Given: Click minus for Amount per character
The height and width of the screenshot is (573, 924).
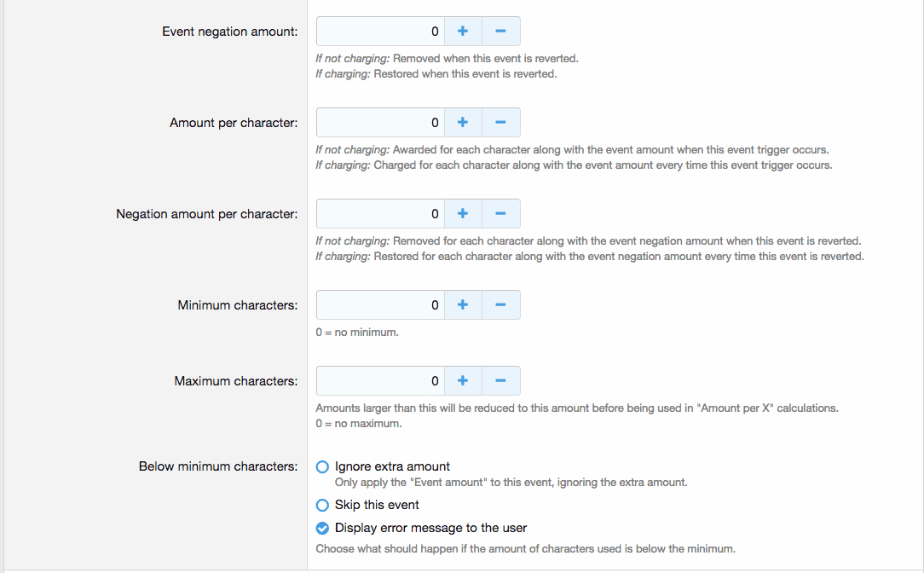Looking at the screenshot, I should coord(501,123).
